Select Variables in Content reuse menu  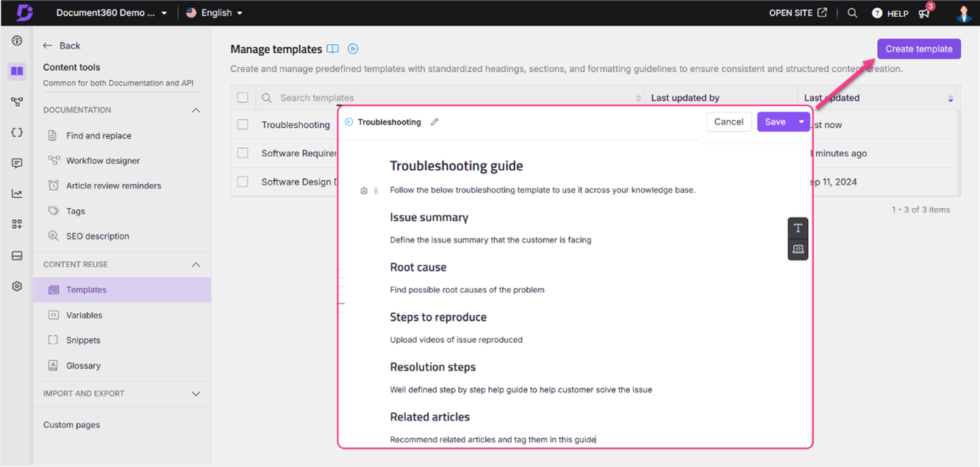click(84, 315)
